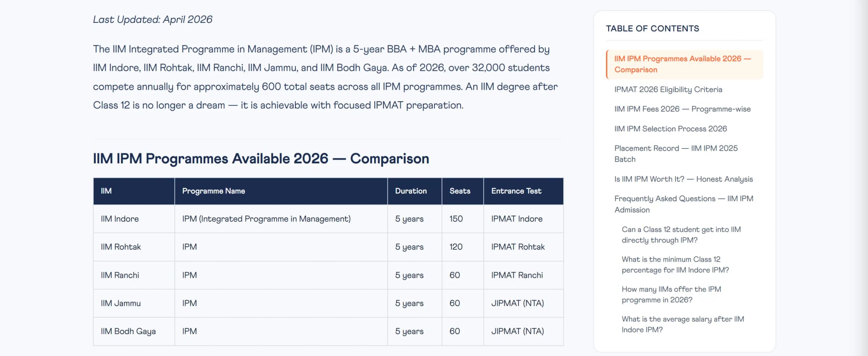
Task: Open FAQ on minimum Class 12 percentage
Action: pos(675,265)
